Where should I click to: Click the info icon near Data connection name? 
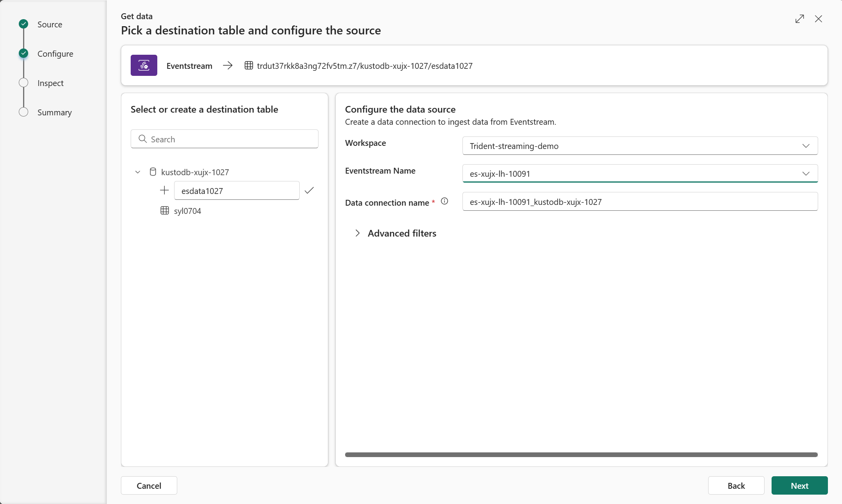(444, 201)
